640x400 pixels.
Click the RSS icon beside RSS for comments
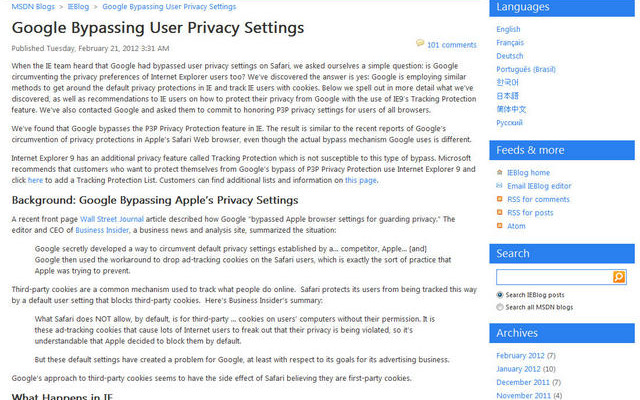[499, 199]
